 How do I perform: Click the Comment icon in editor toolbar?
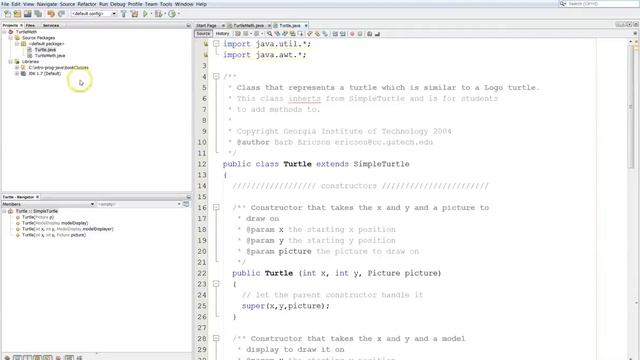pyautogui.click(x=369, y=34)
